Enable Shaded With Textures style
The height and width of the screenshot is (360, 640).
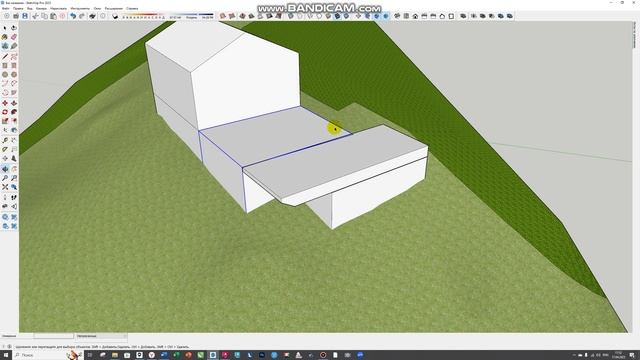(337, 16)
